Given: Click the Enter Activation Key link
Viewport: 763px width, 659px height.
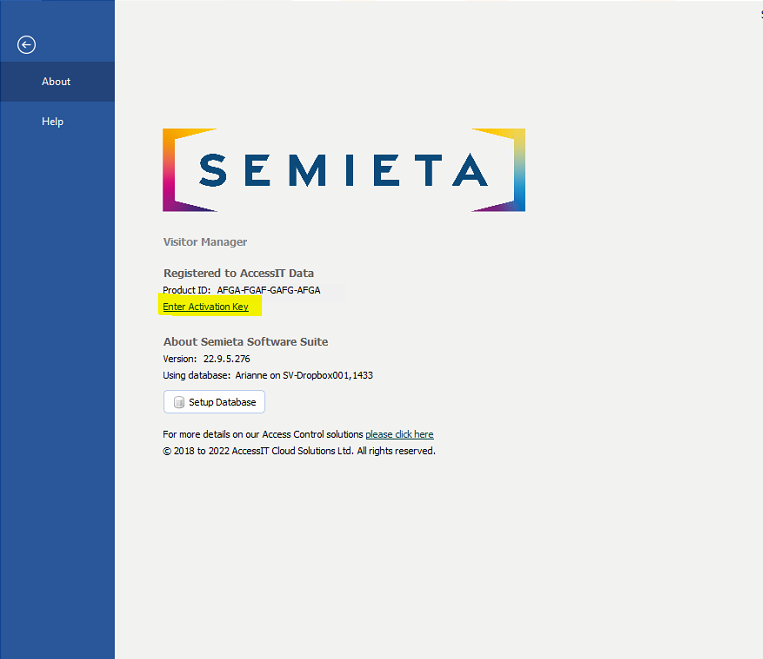Looking at the screenshot, I should click(205, 307).
